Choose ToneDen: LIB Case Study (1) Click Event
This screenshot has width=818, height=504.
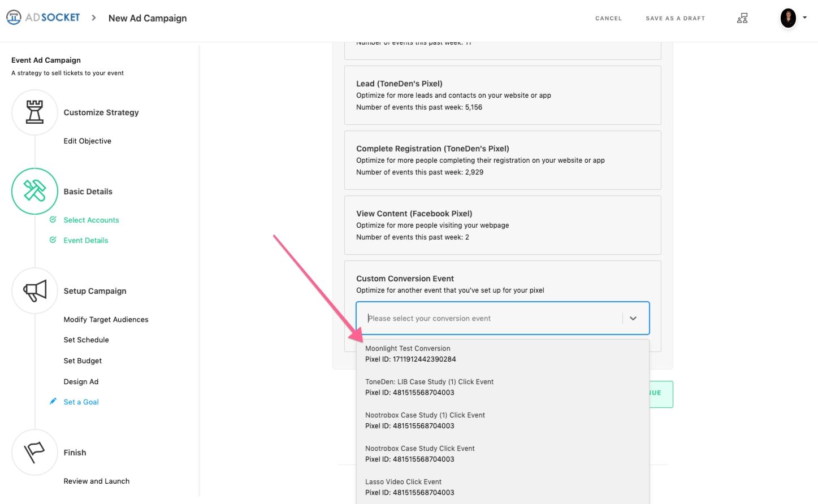coord(503,387)
